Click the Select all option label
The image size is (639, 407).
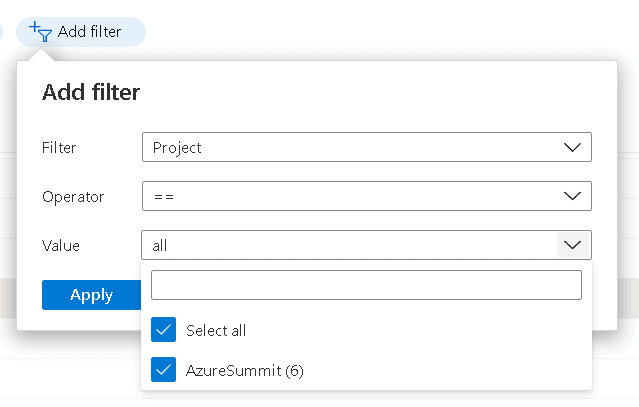pos(216,330)
